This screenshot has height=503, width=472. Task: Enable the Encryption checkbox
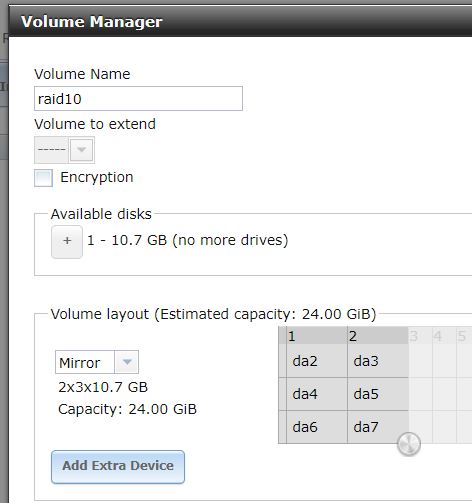click(x=43, y=178)
